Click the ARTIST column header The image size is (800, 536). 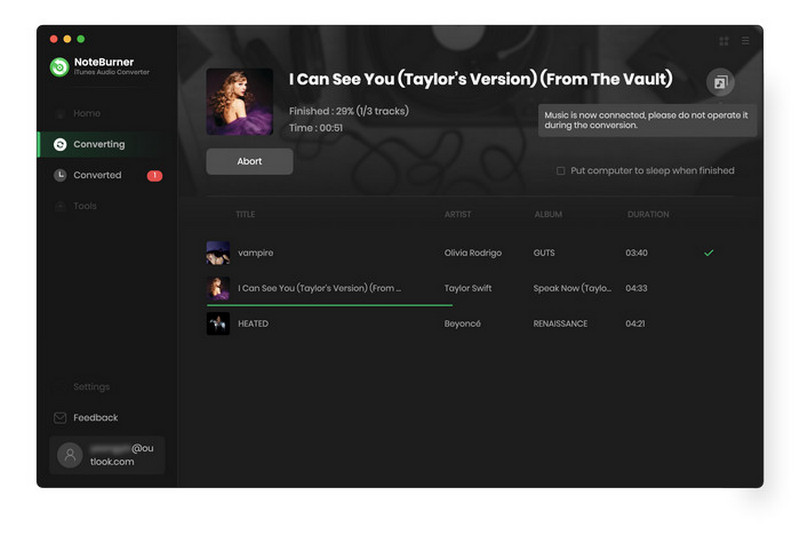coord(458,214)
